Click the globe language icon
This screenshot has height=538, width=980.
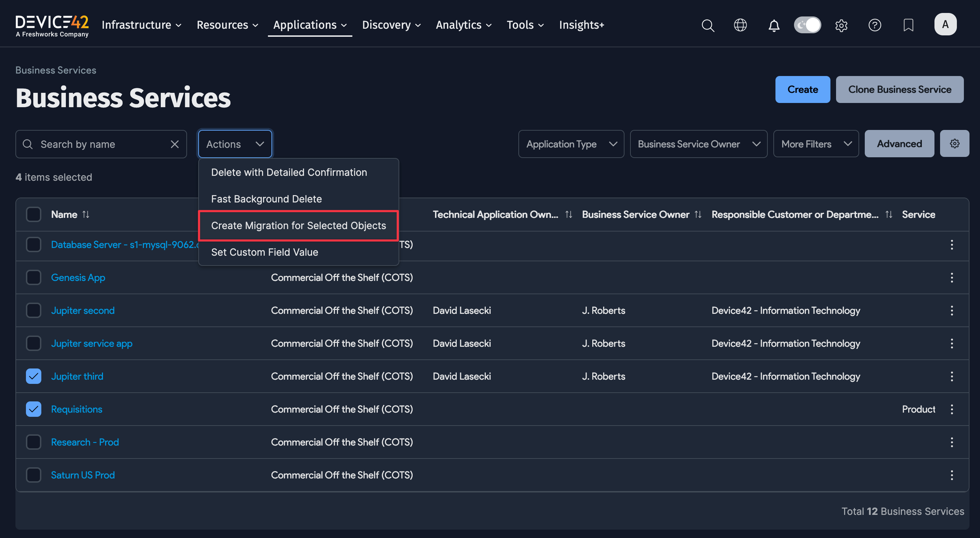click(740, 25)
